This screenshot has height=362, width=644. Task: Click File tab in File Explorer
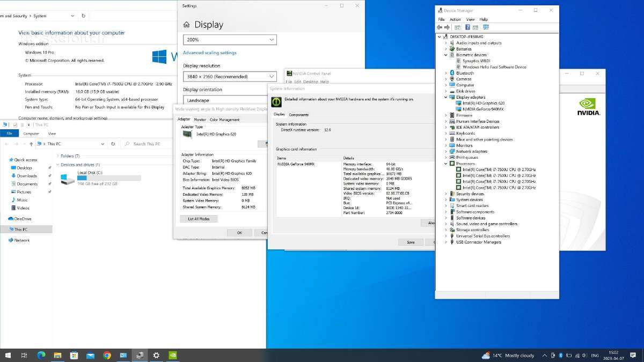coord(9,134)
